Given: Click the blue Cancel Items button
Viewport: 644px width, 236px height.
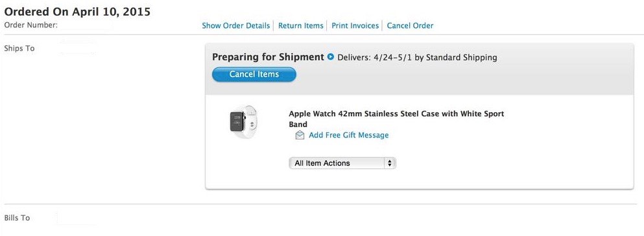Looking at the screenshot, I should click(x=254, y=75).
